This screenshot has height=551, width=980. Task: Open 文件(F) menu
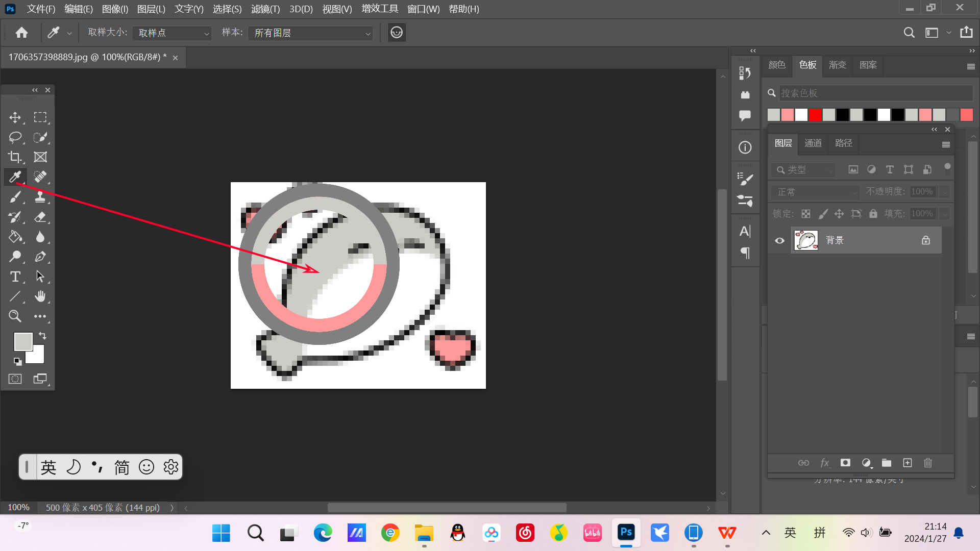(x=41, y=9)
